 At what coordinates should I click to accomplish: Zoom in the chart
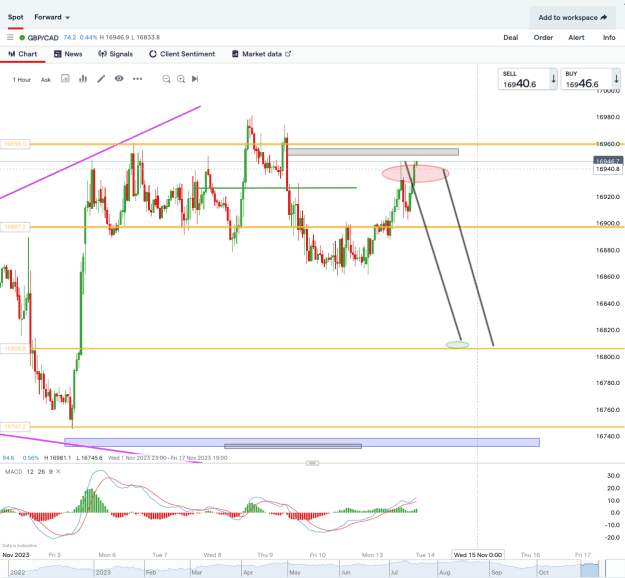(x=181, y=79)
